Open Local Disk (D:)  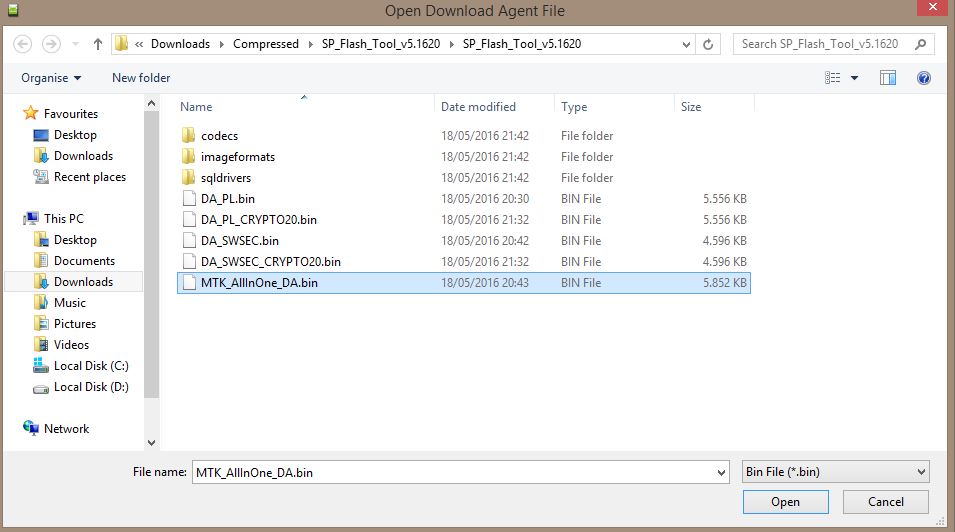(x=91, y=387)
